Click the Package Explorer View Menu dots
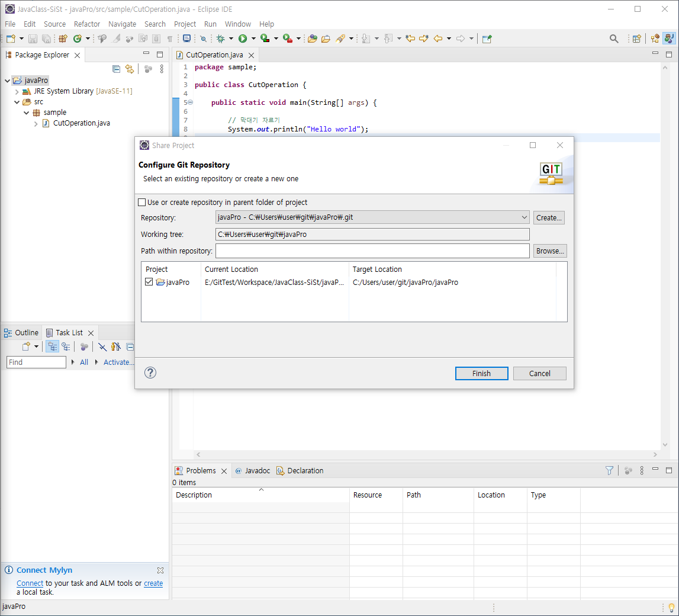 pos(162,69)
